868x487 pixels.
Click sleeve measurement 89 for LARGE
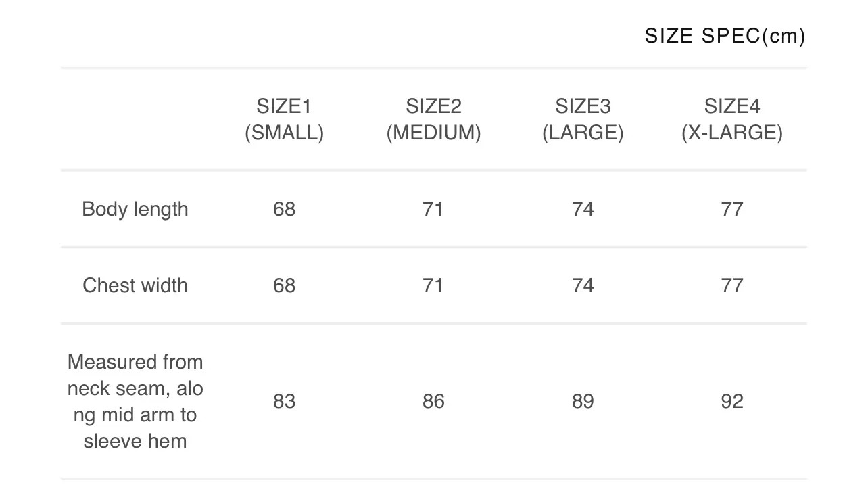(583, 401)
